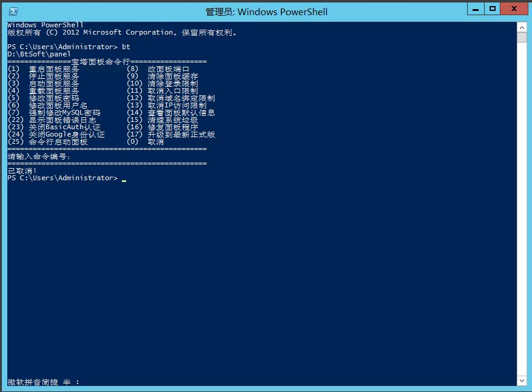Click the vertical scrollbar thumb
The width and height of the screenshot is (532, 392).
tap(522, 38)
